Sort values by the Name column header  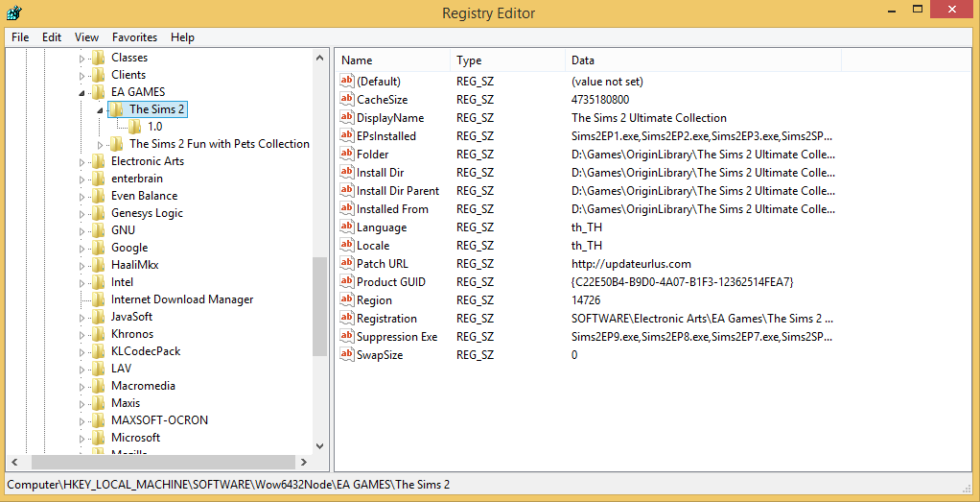click(x=392, y=60)
